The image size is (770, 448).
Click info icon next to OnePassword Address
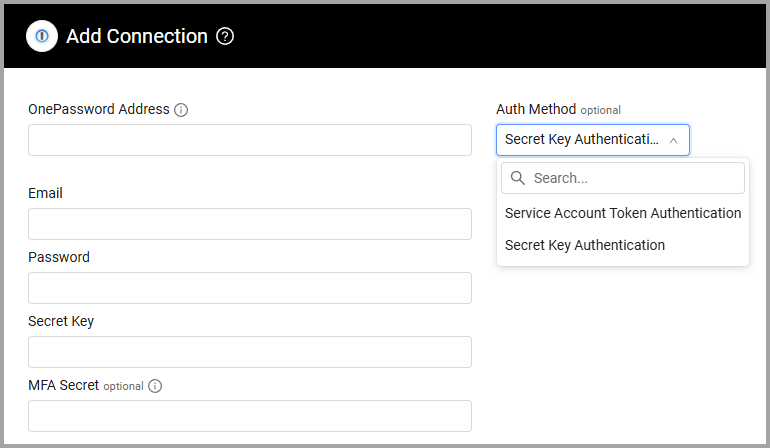181,110
